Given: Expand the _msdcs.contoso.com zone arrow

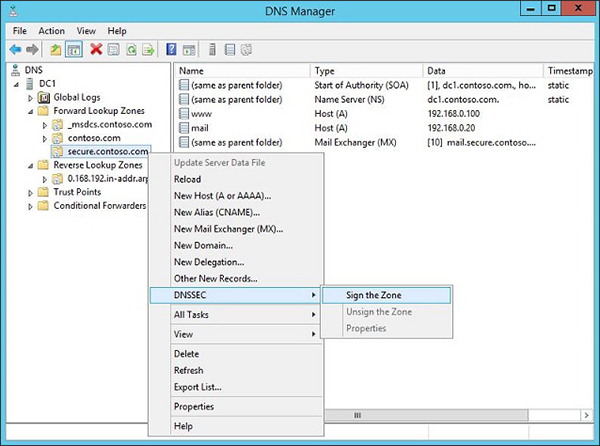Looking at the screenshot, I should (44, 124).
